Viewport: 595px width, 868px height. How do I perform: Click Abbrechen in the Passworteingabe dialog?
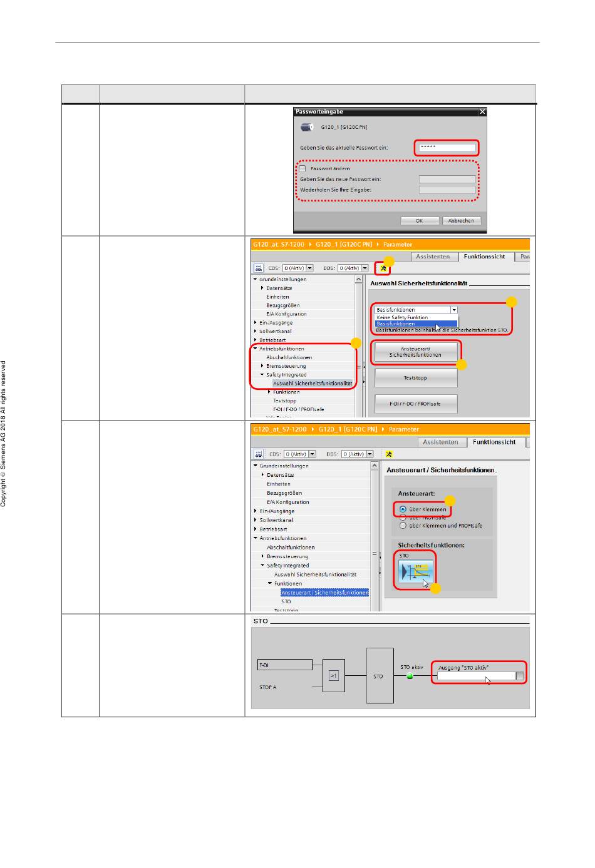462,221
